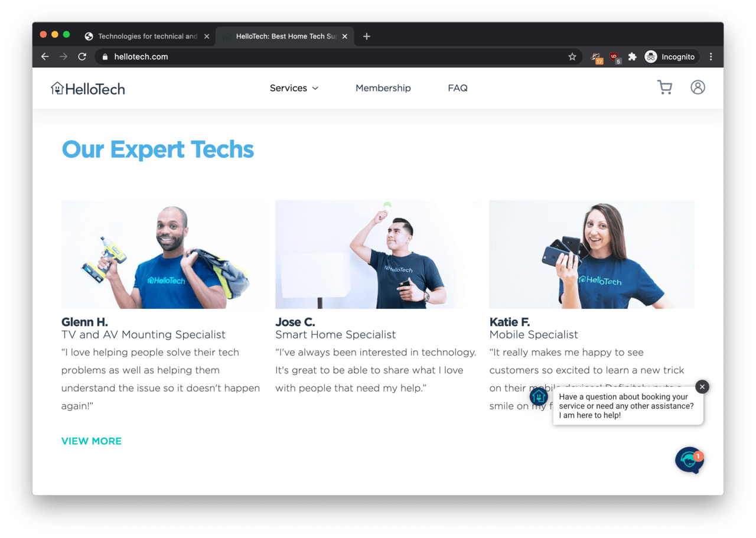
Task: Click the Our Expert Techs heading
Action: click(x=158, y=149)
